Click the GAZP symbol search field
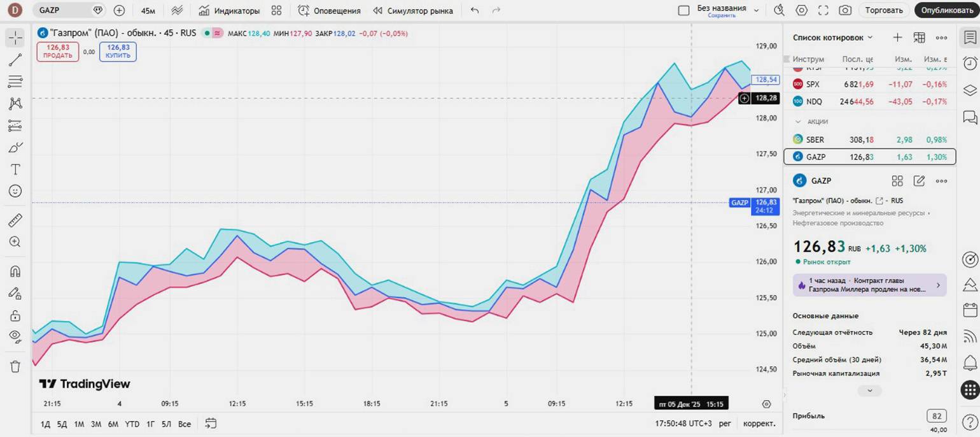This screenshot has height=437, width=980. coord(62,10)
